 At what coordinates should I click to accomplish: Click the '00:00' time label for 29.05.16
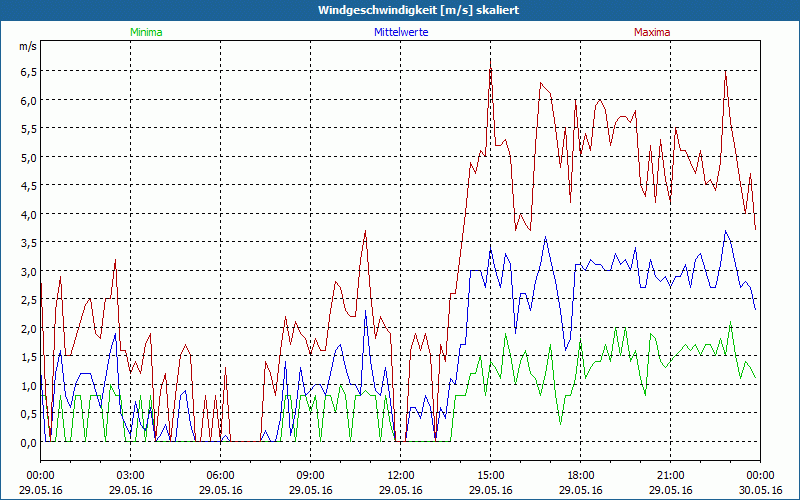click(40, 476)
